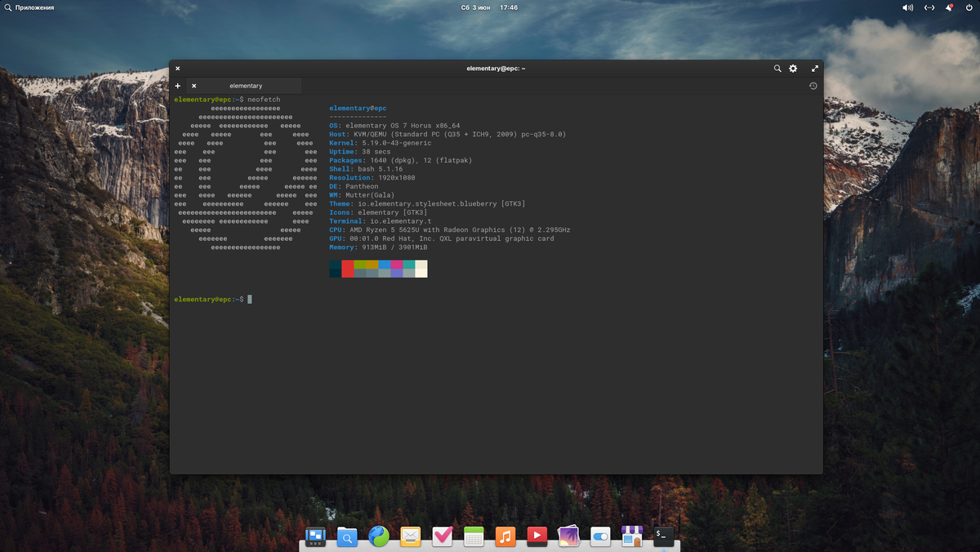Click the 'Shell: bash 5.1.16' line

point(366,169)
